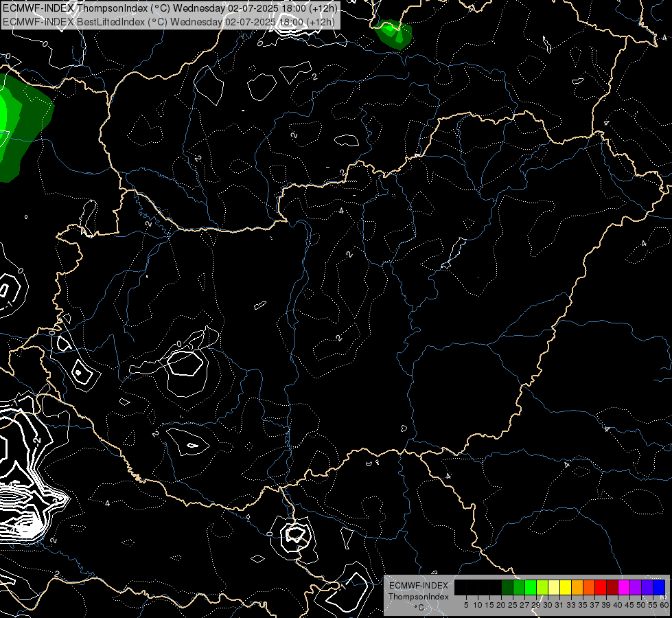Click the legend tick value 45
This screenshot has height=618, width=672.
tap(629, 605)
